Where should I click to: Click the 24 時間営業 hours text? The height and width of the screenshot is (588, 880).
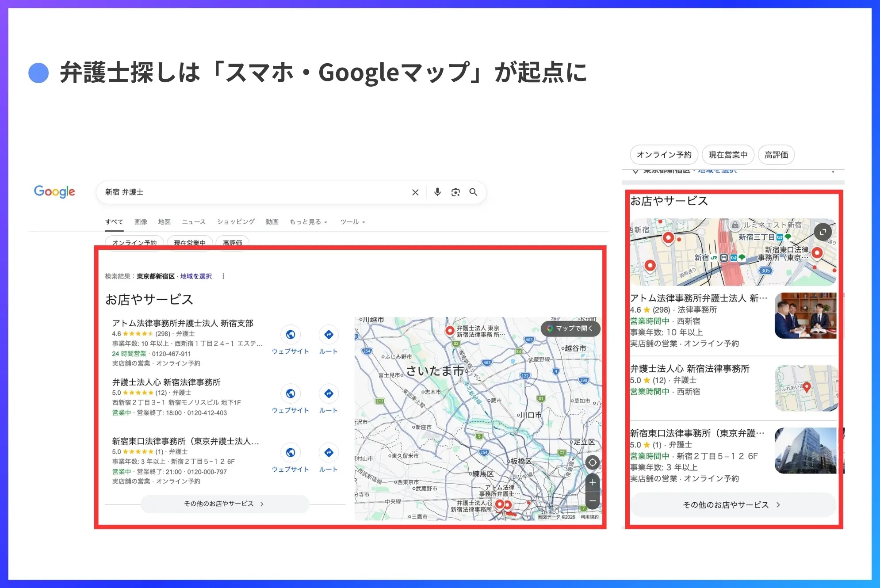click(x=129, y=354)
